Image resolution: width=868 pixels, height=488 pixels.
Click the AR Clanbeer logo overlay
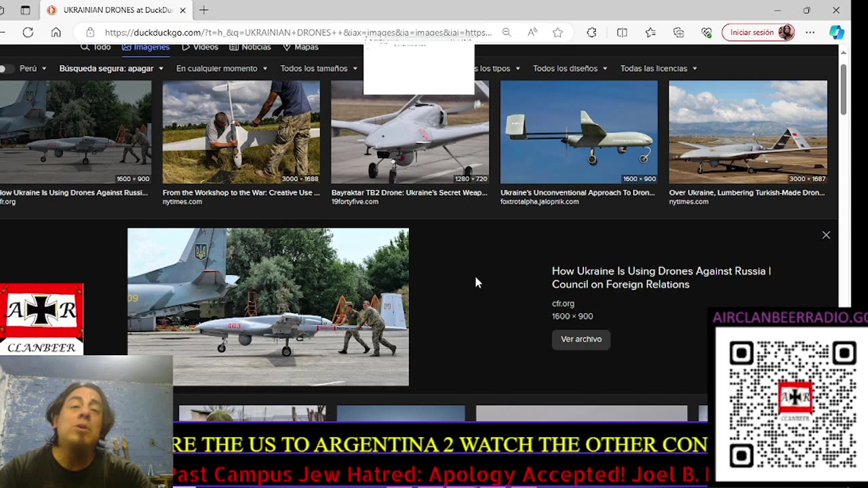tap(41, 319)
